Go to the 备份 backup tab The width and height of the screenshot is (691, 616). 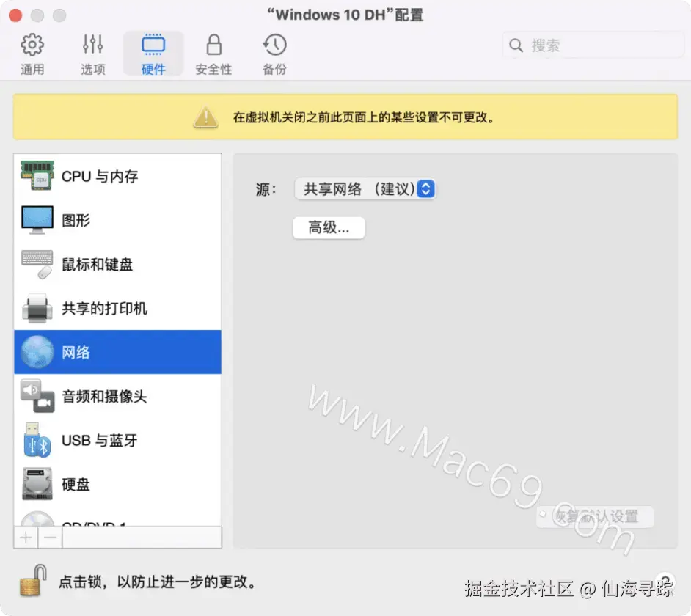(x=274, y=54)
